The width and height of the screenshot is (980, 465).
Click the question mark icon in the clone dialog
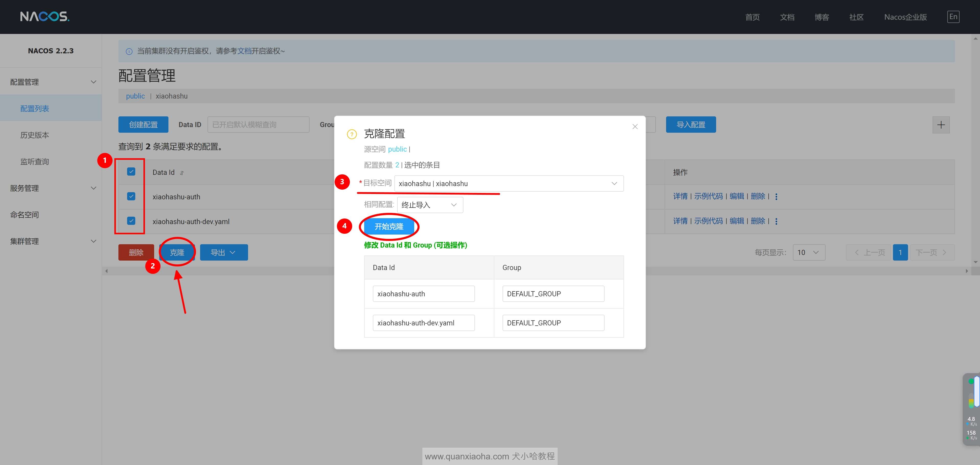pos(351,134)
